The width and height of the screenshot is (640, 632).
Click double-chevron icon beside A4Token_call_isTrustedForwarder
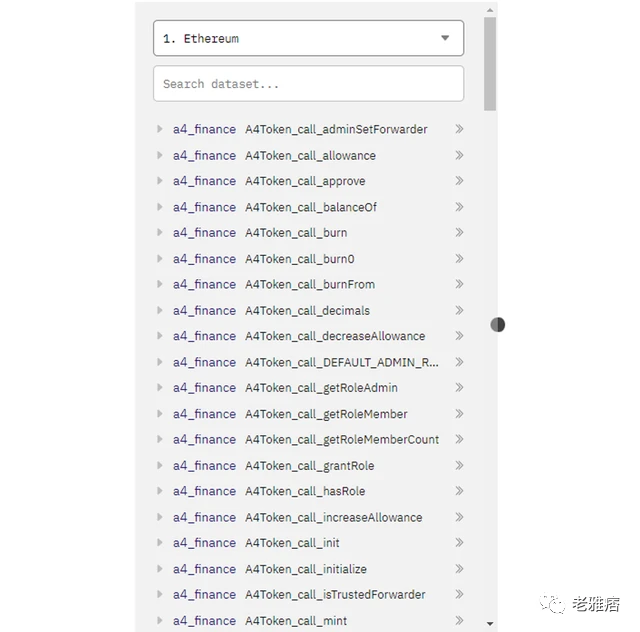459,594
